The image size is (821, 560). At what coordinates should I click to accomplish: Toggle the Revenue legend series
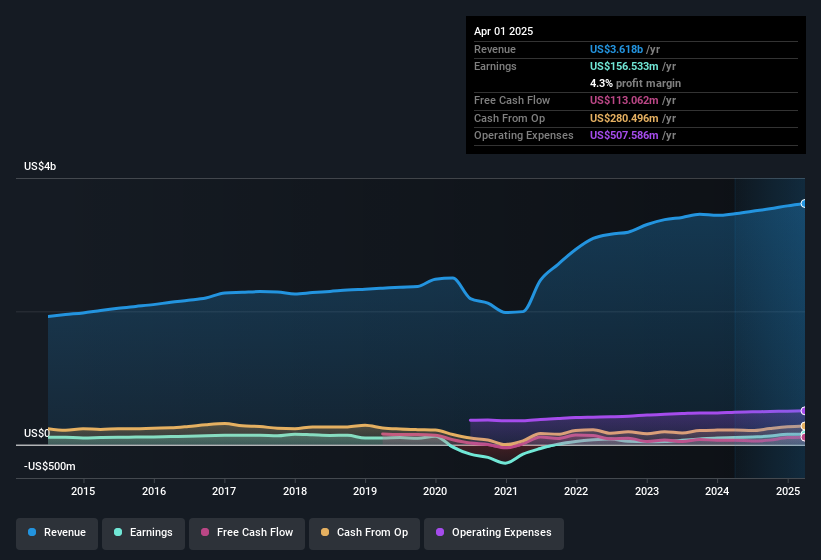tap(57, 533)
